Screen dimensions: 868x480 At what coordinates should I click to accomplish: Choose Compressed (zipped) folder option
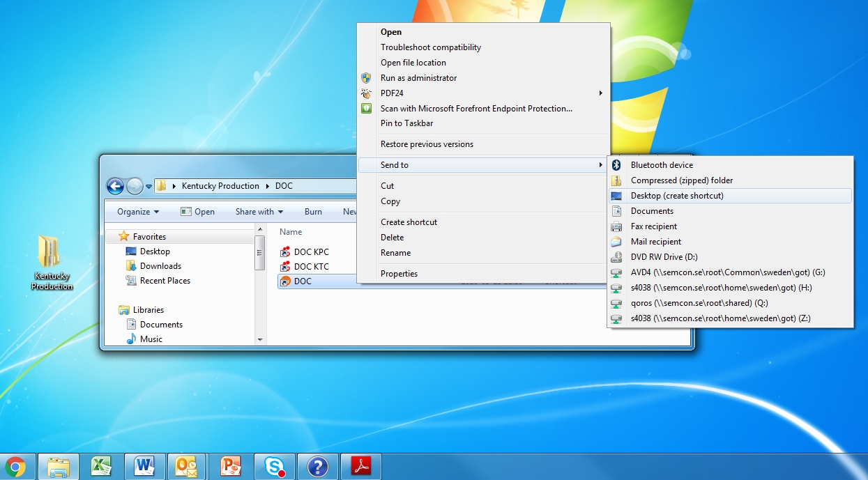(681, 180)
